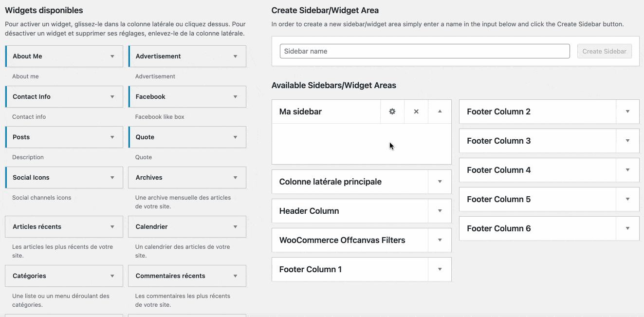Open settings for Ma sidebar
This screenshot has width=644, height=317.
pyautogui.click(x=392, y=112)
